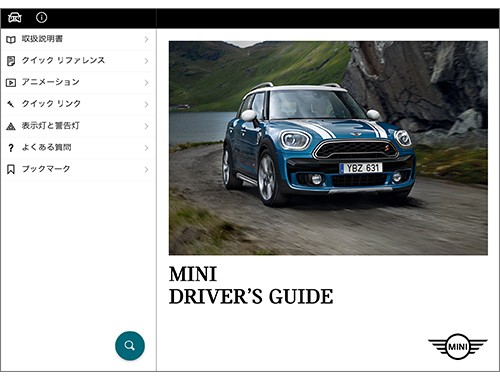Expand the クイック リンク row chevron
This screenshot has height=387, width=500.
pyautogui.click(x=146, y=104)
